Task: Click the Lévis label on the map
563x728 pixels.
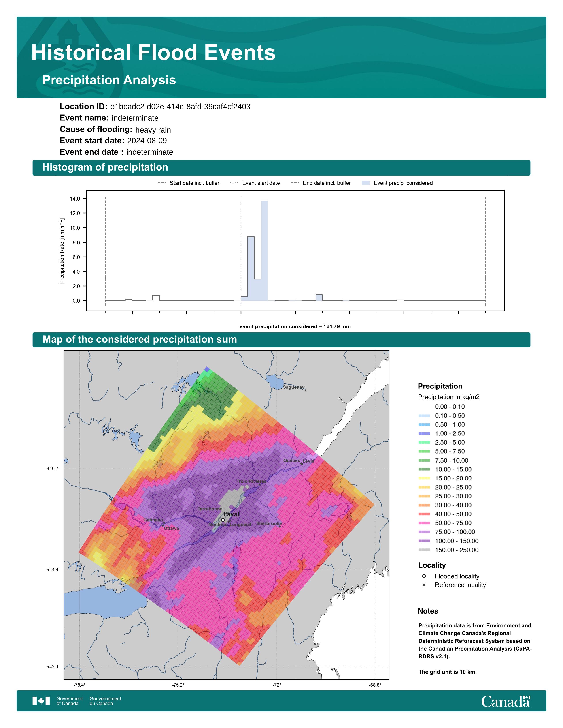Action: pyautogui.click(x=308, y=461)
